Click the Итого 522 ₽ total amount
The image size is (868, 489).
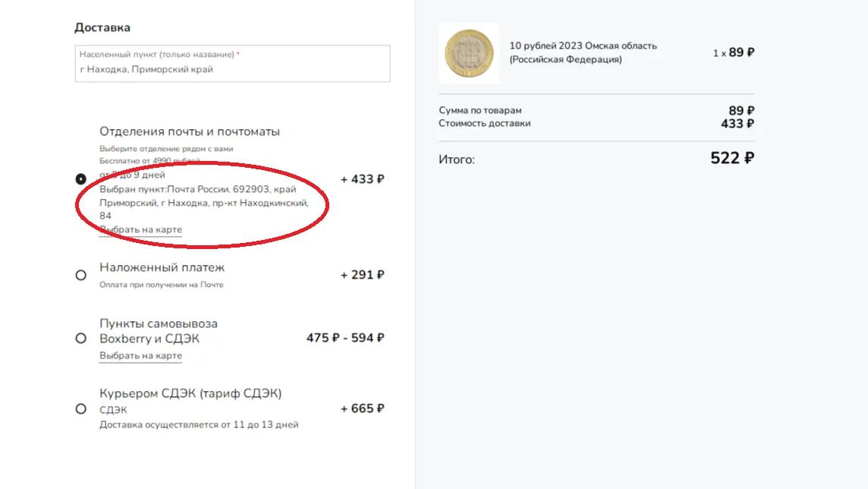tap(732, 159)
